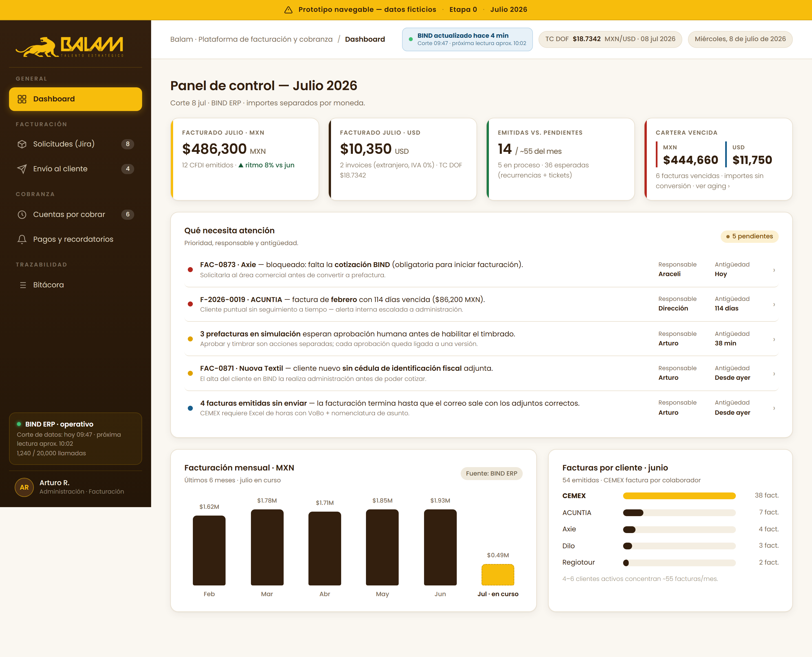The width and height of the screenshot is (812, 657).
Task: Click the May bar in monthly chart
Action: click(382, 547)
